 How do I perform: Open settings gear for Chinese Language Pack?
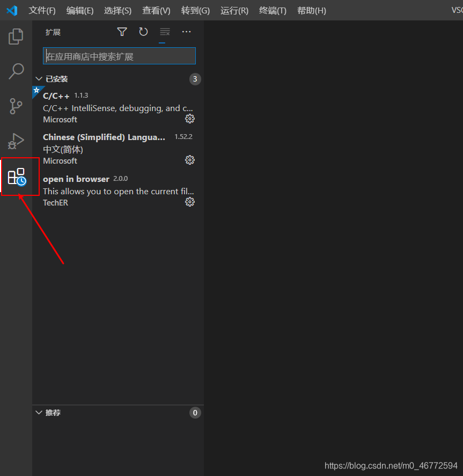[x=189, y=159]
